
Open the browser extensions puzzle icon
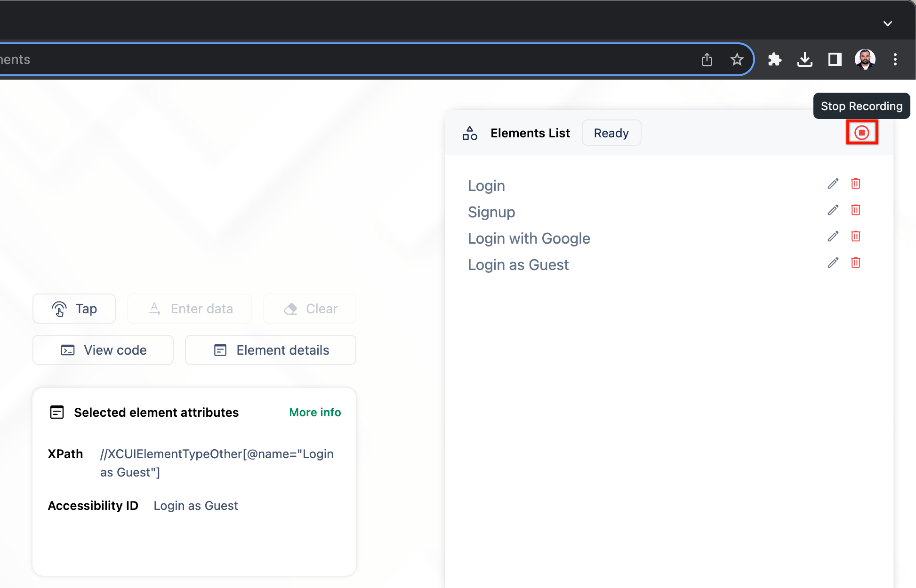(x=775, y=59)
